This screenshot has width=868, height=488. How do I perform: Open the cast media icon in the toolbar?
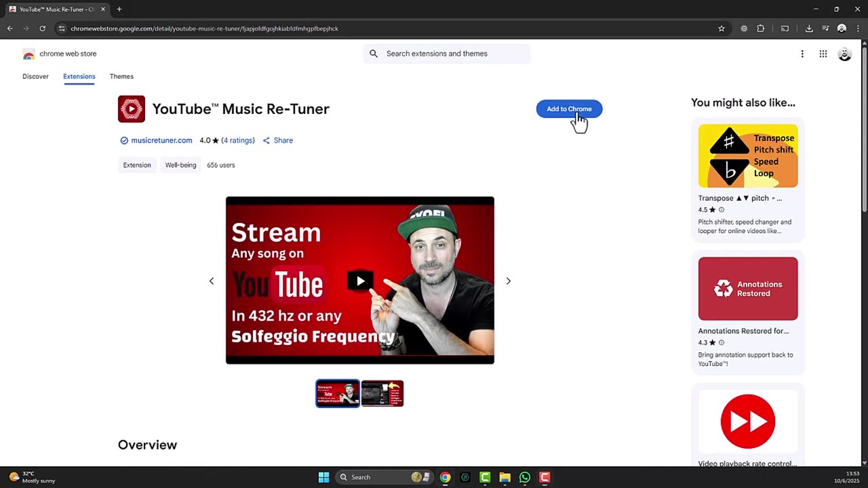click(785, 28)
